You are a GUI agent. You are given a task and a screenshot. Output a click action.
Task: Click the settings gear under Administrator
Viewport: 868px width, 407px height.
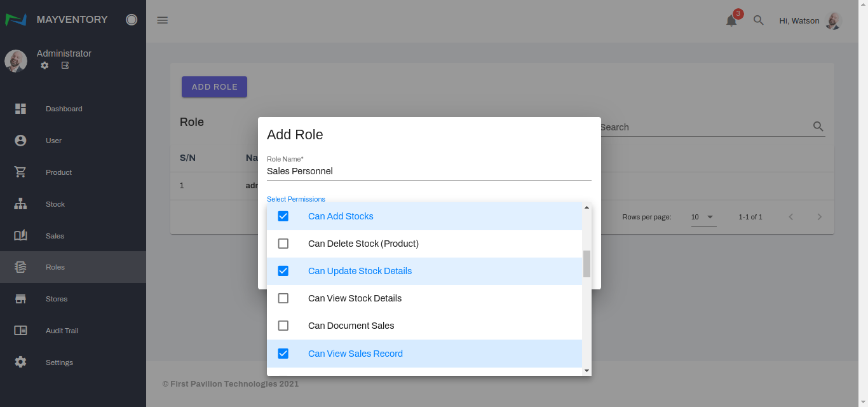[44, 66]
